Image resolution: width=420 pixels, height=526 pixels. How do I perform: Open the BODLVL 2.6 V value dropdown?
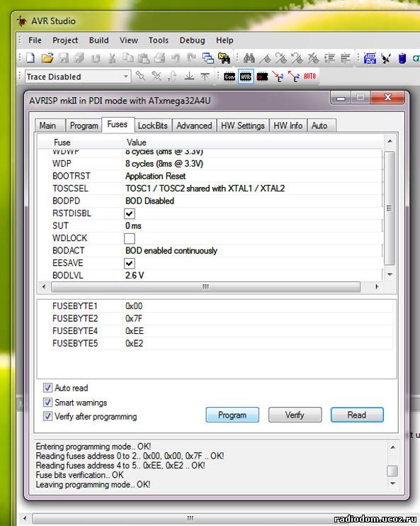(x=253, y=276)
